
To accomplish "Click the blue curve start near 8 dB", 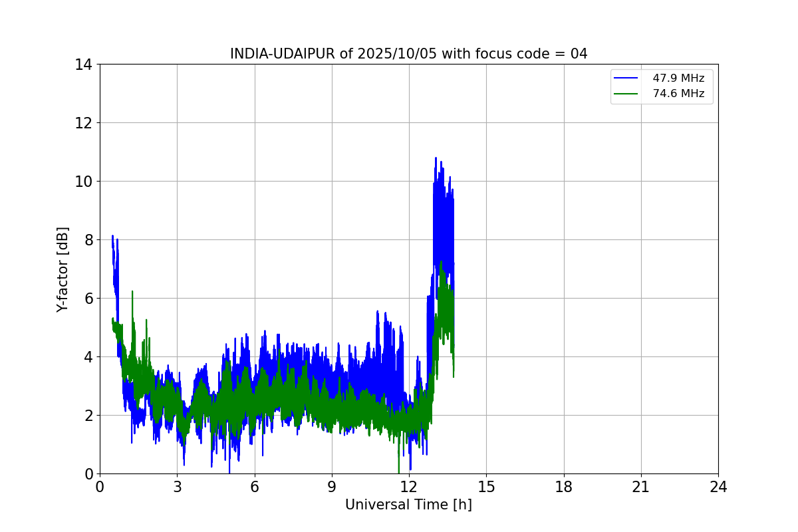I will [x=112, y=236].
